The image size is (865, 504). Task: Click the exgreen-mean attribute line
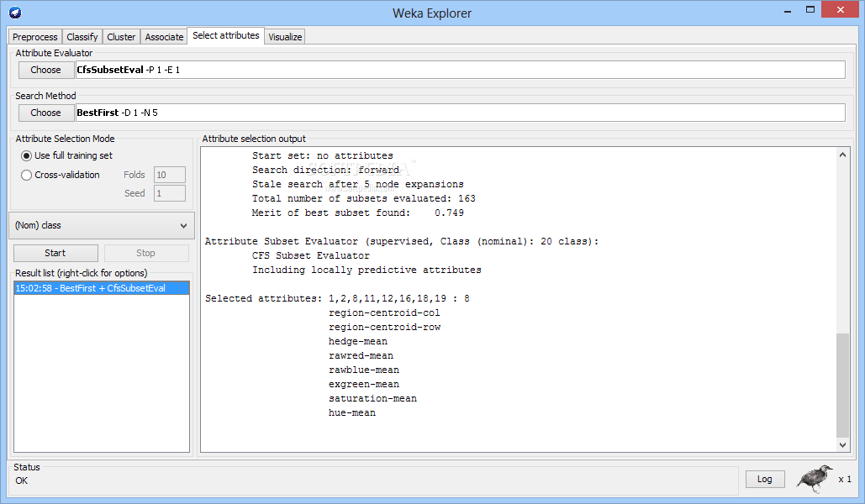click(x=363, y=385)
